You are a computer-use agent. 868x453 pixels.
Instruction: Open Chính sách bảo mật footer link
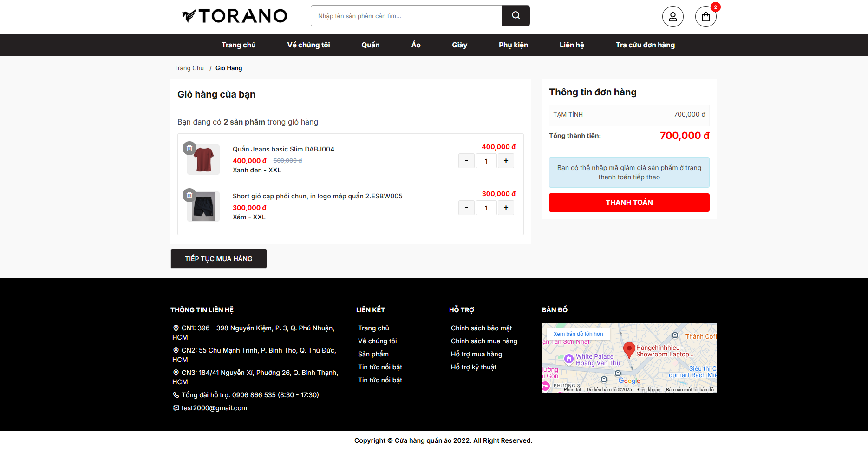point(481,328)
